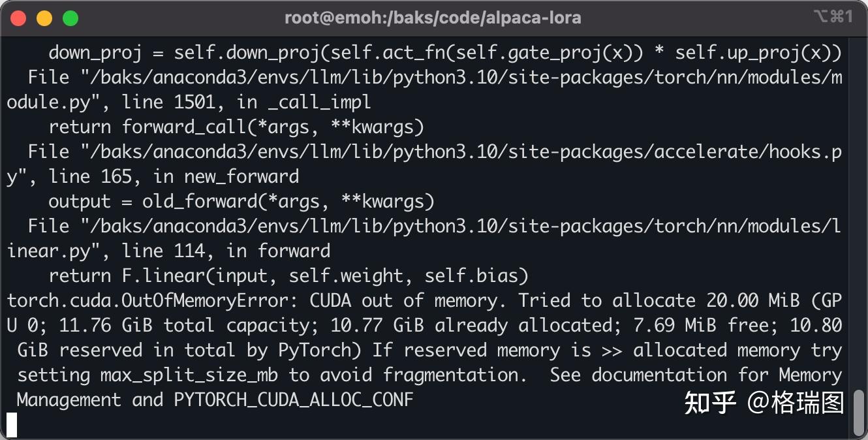Click the 'output = old_forward' code line

[x=241, y=202]
